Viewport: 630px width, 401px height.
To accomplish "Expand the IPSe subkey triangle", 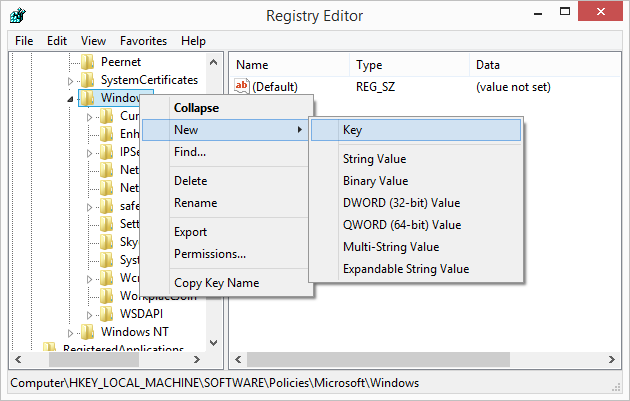I will pyautogui.click(x=89, y=153).
